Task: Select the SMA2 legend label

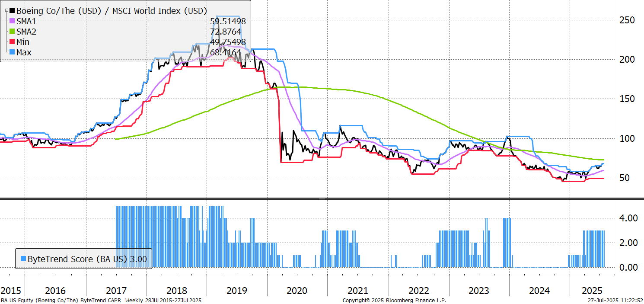Action: (27, 32)
